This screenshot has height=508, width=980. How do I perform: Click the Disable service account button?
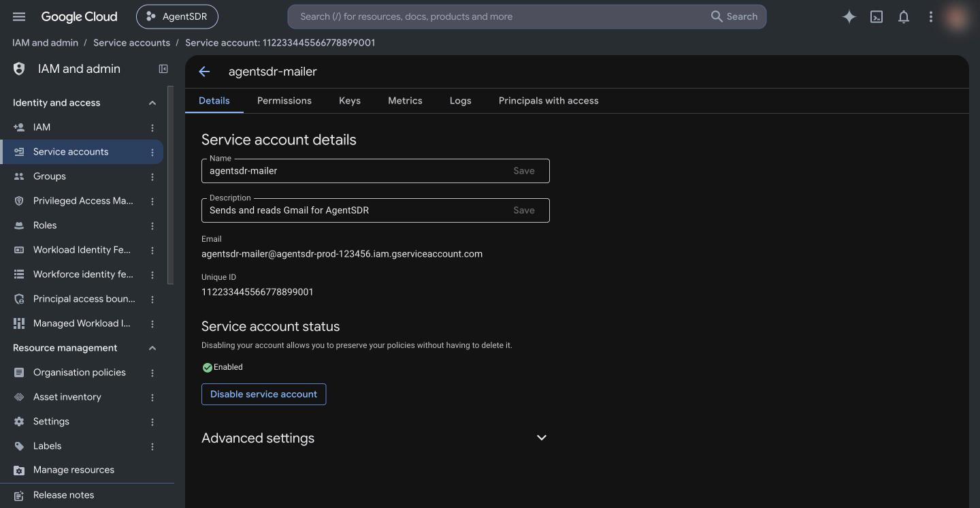click(x=263, y=394)
